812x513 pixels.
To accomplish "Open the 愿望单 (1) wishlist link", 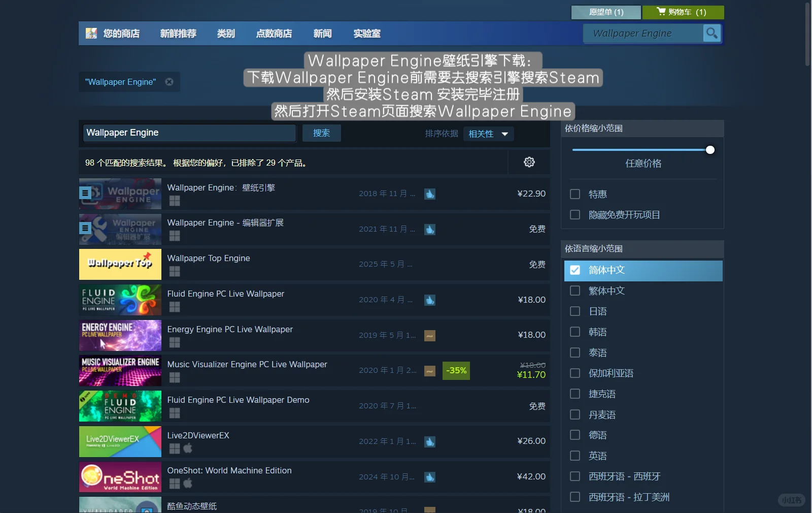I will [605, 12].
